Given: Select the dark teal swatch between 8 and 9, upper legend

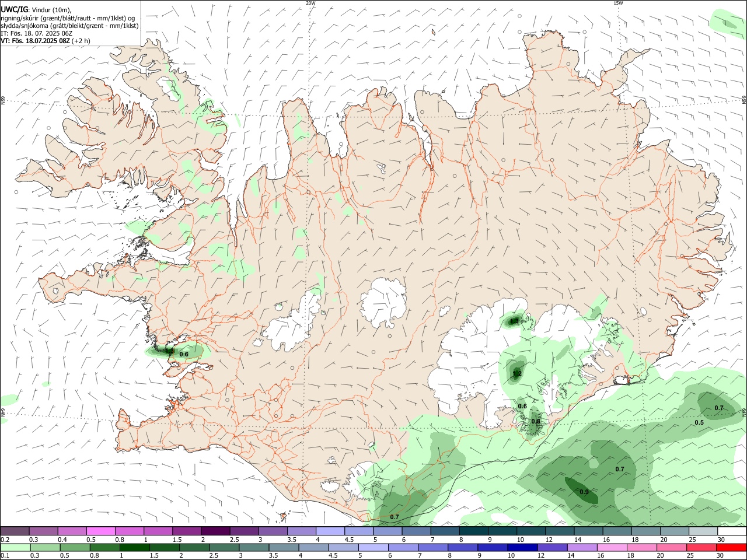Looking at the screenshot, I should [x=473, y=531].
